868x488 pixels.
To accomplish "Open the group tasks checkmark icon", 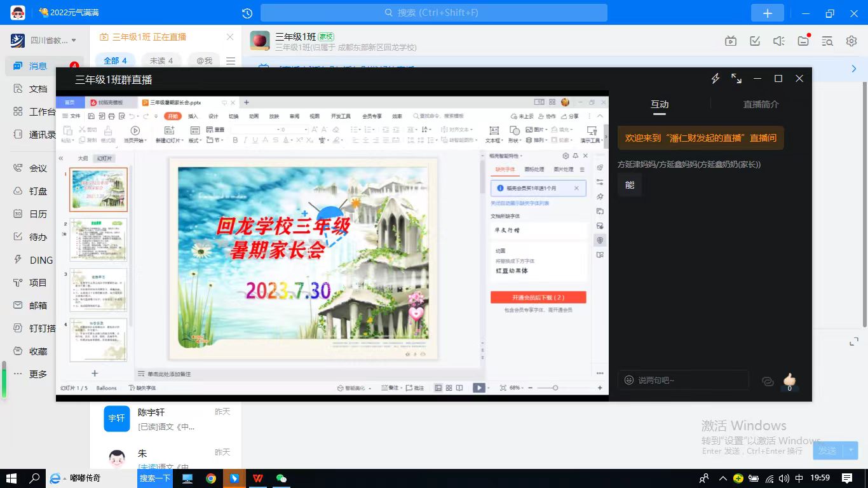I will coord(755,41).
